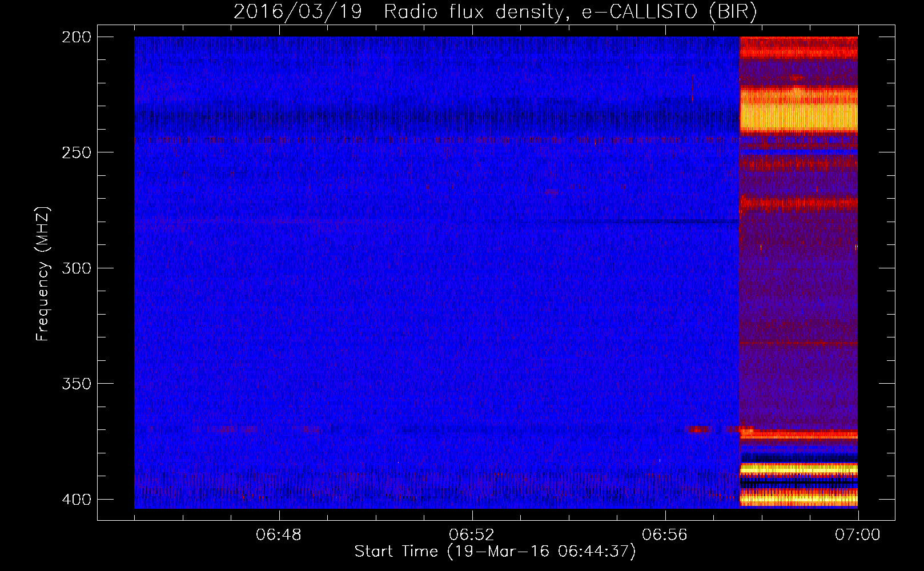This screenshot has height=571, width=924.
Task: Select the 200 frequency axis label
Action: tap(76, 37)
